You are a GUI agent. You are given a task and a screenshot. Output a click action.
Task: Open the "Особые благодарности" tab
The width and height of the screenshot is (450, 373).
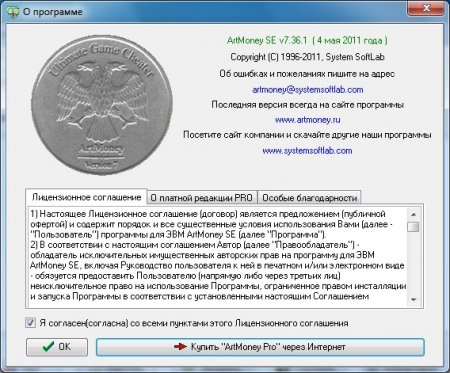tap(310, 198)
